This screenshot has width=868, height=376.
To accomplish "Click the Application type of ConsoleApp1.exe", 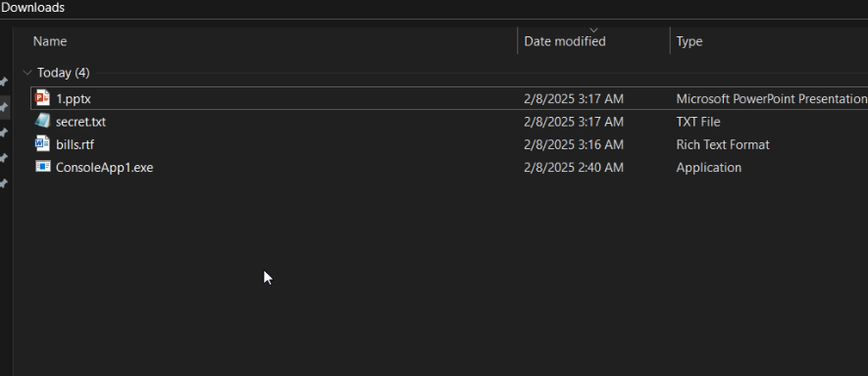I will pyautogui.click(x=708, y=167).
